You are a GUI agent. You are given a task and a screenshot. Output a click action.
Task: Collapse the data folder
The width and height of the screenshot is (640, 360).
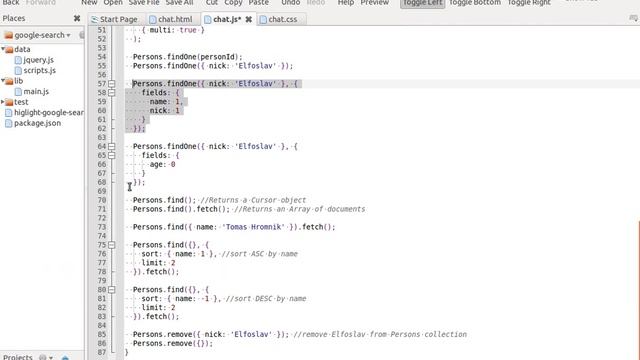point(3,49)
